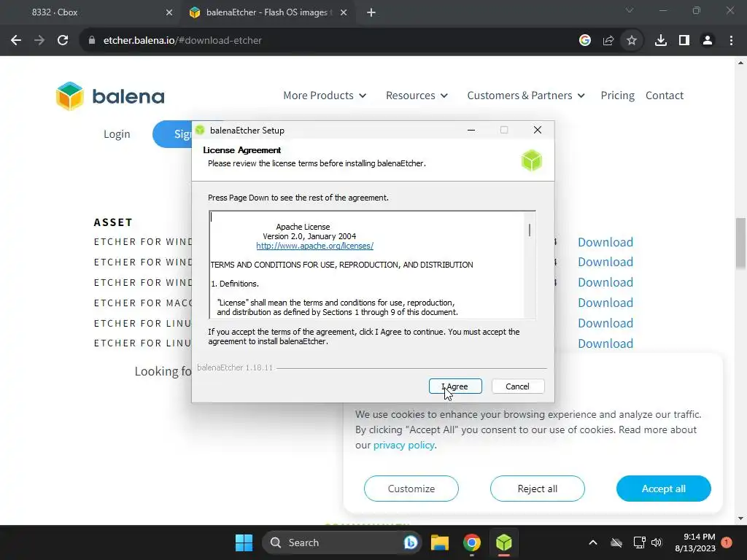Click the first Download link in the list

605,242
